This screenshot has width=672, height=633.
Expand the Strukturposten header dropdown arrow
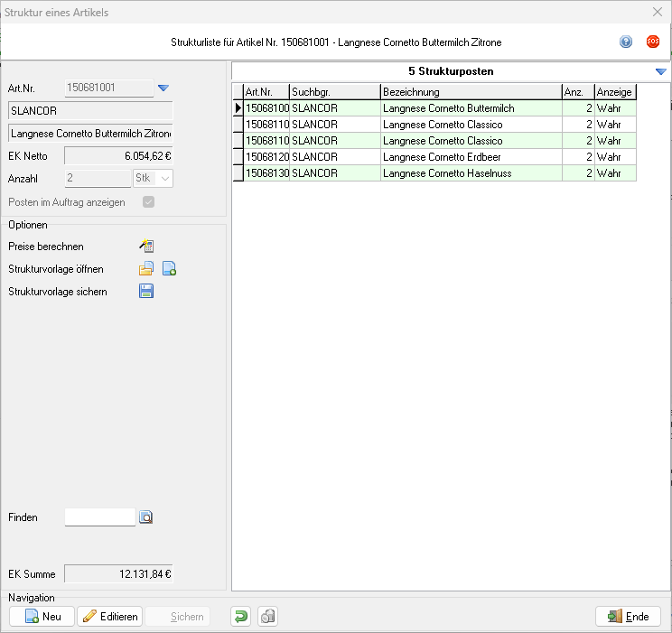coord(660,71)
